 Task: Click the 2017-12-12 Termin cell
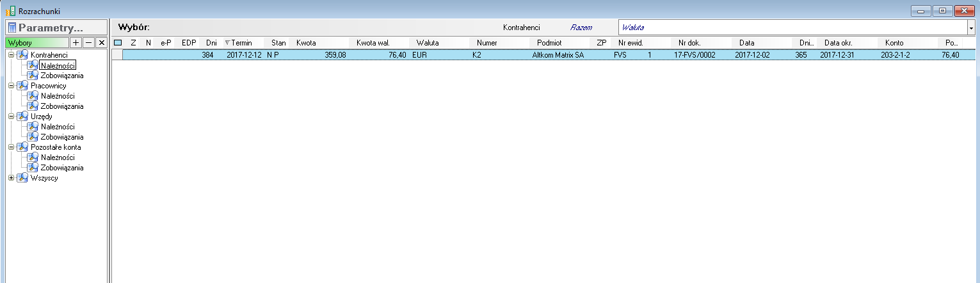coord(244,55)
